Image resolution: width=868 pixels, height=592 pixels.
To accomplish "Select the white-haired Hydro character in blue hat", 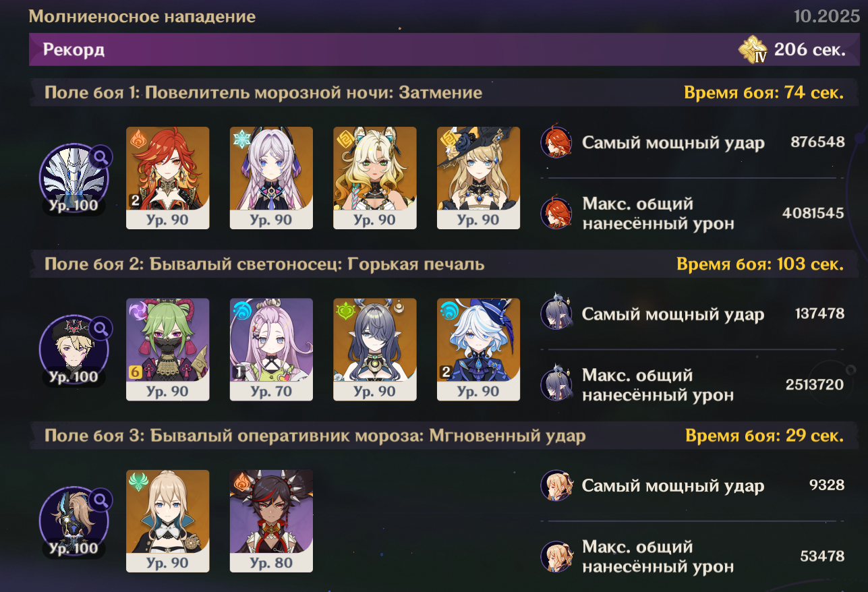I will coord(478,349).
